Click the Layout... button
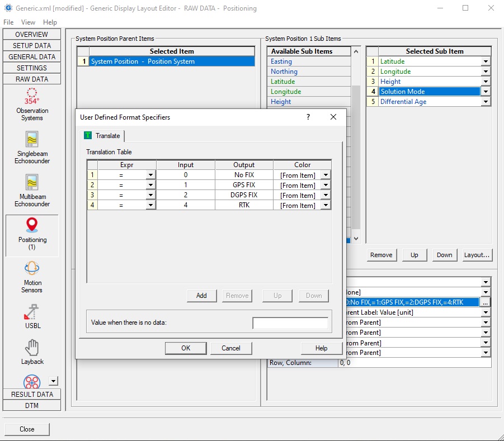This screenshot has height=441, width=504. (x=477, y=255)
